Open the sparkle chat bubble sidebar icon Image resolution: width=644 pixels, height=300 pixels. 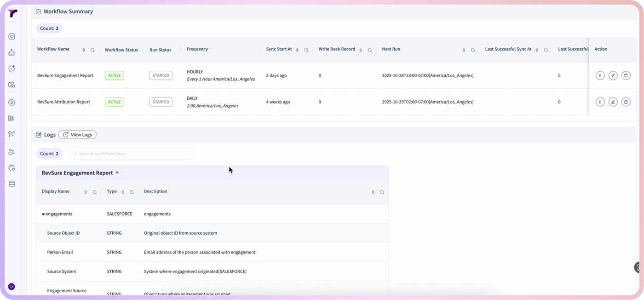(11, 68)
